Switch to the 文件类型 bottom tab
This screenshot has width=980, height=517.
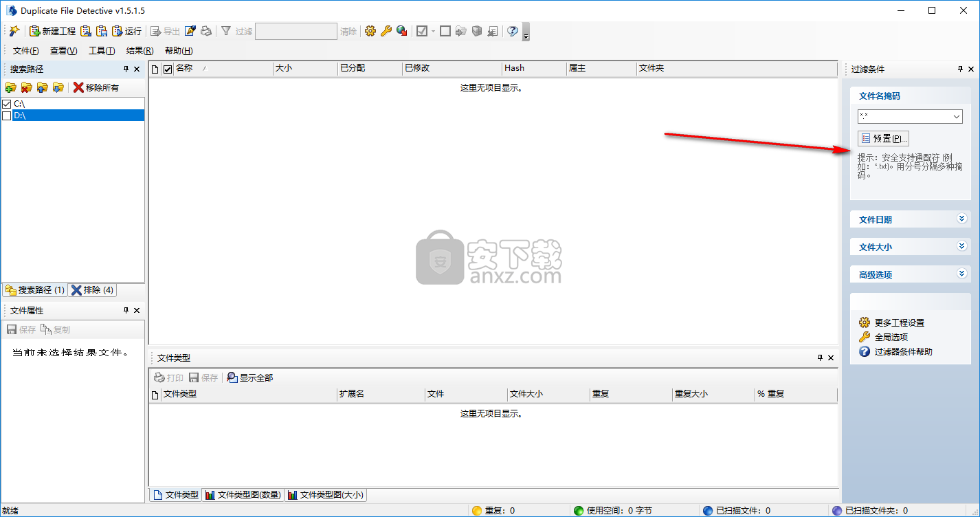175,494
